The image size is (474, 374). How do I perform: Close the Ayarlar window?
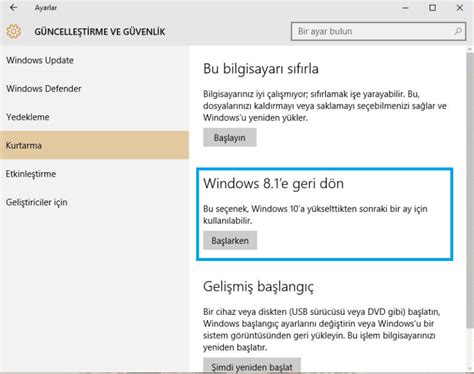460,8
